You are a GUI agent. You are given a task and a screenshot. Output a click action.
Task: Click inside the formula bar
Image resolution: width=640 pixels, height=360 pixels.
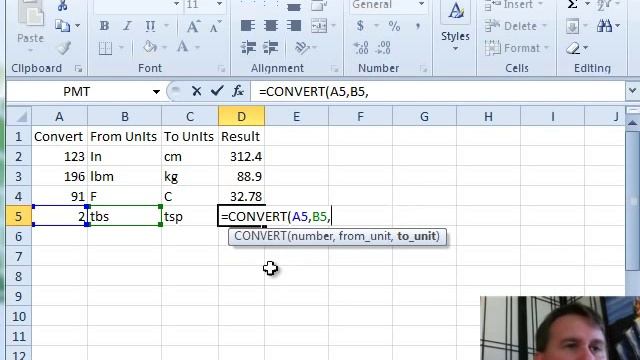438,92
